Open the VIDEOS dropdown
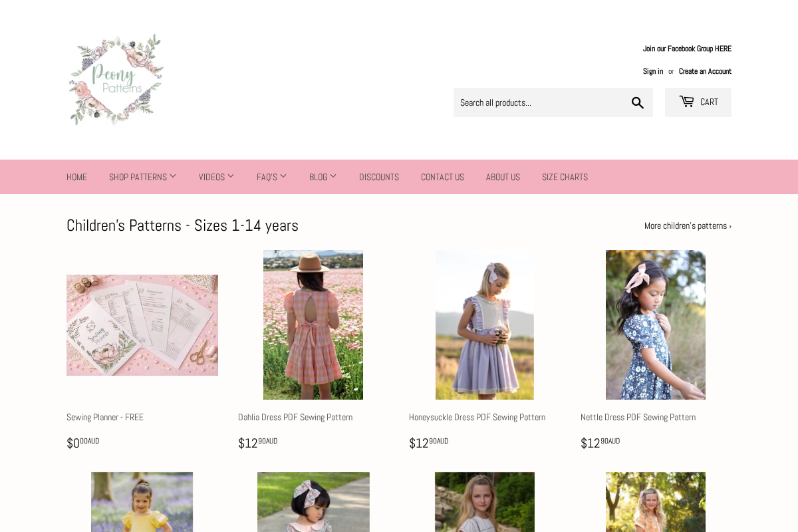This screenshot has width=798, height=532. click(x=216, y=177)
